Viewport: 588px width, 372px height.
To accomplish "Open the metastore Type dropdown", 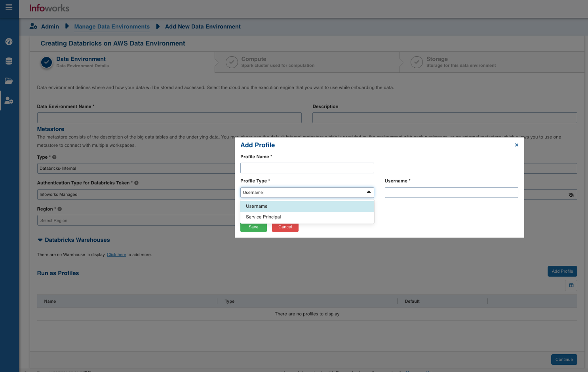I will [136, 168].
